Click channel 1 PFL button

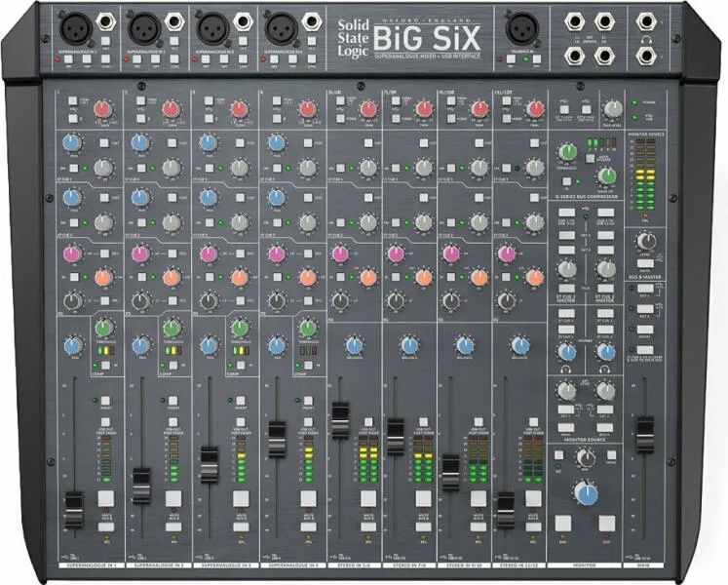(x=106, y=526)
